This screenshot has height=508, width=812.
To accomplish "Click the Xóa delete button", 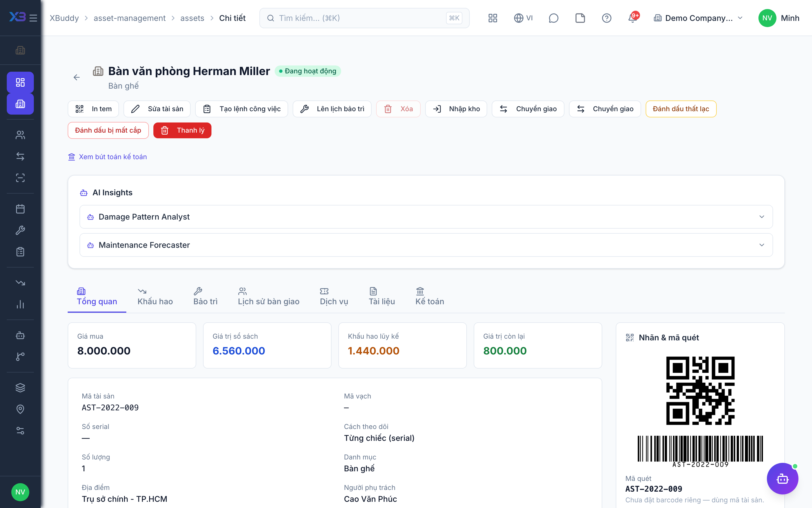I will point(398,109).
